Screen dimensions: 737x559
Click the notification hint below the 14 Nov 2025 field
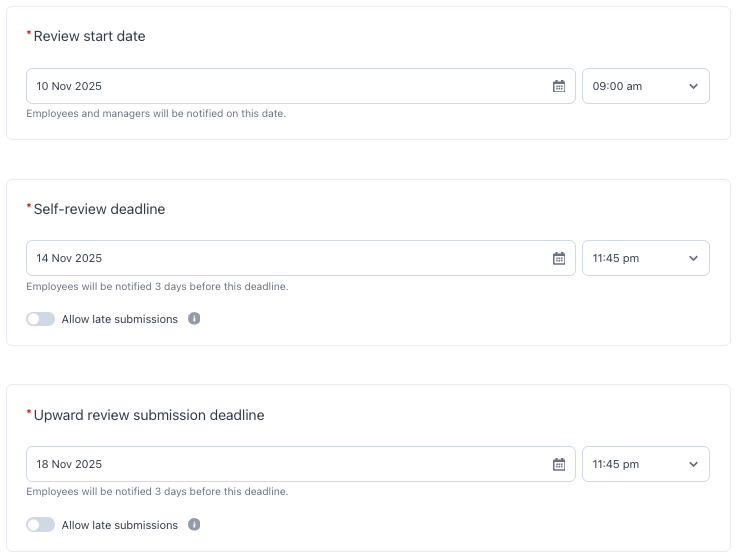pos(157,287)
